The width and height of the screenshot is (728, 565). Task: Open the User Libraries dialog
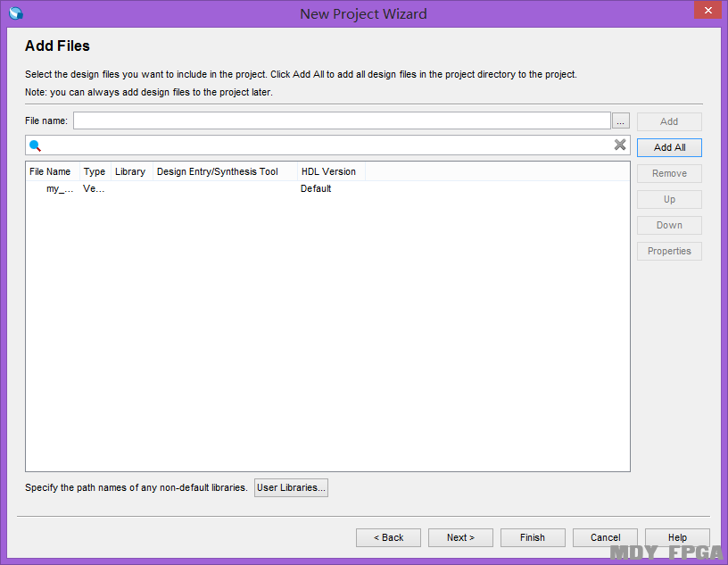pyautogui.click(x=291, y=488)
